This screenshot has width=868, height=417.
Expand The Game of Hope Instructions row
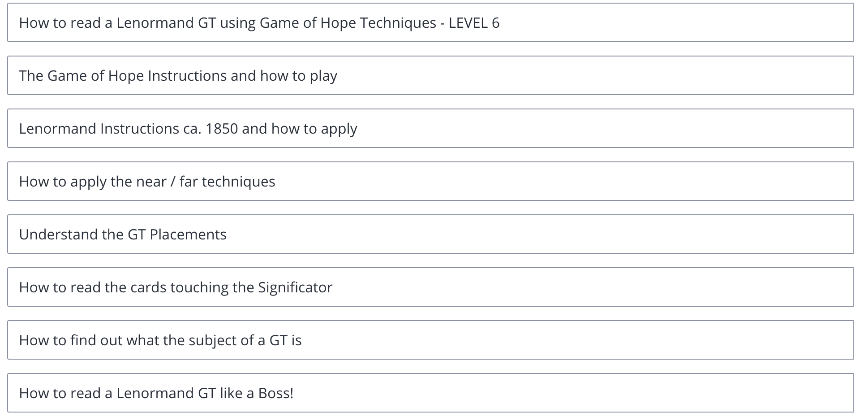click(430, 75)
